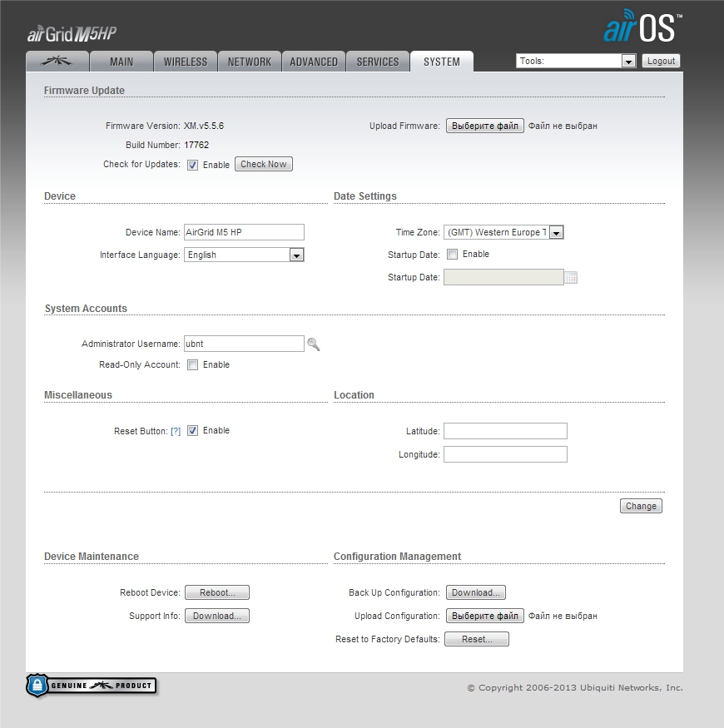Image resolution: width=724 pixels, height=728 pixels.
Task: Toggle the Reset Button Enable checkbox
Action: tap(192, 430)
